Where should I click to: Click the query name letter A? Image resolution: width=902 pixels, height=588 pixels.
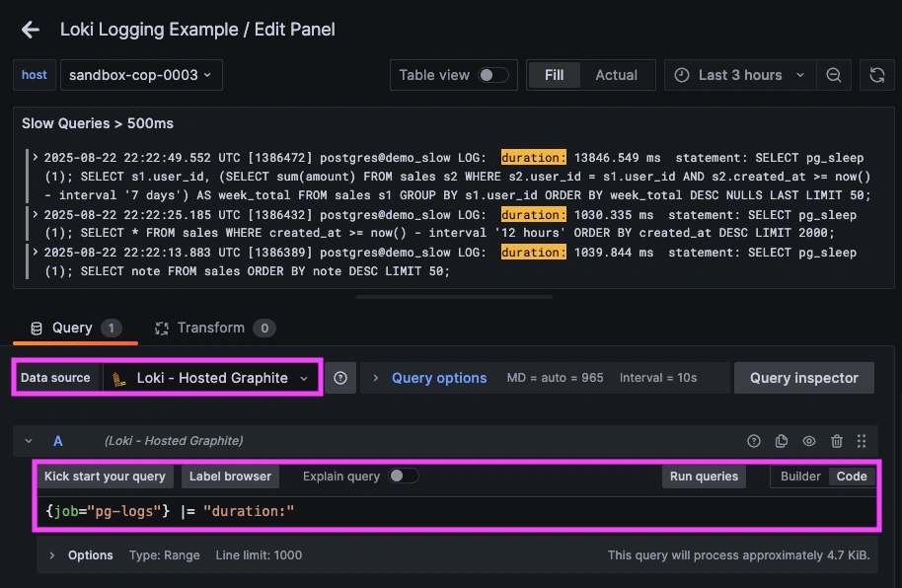click(x=58, y=441)
